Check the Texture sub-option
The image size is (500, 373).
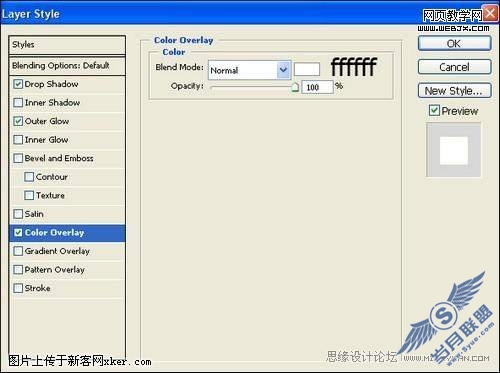(x=29, y=195)
